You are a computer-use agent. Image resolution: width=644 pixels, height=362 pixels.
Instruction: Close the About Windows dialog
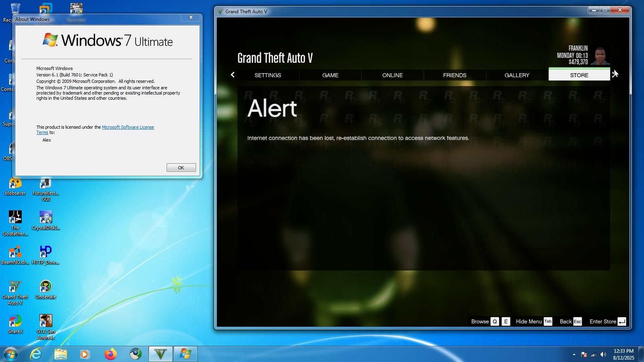click(x=191, y=17)
